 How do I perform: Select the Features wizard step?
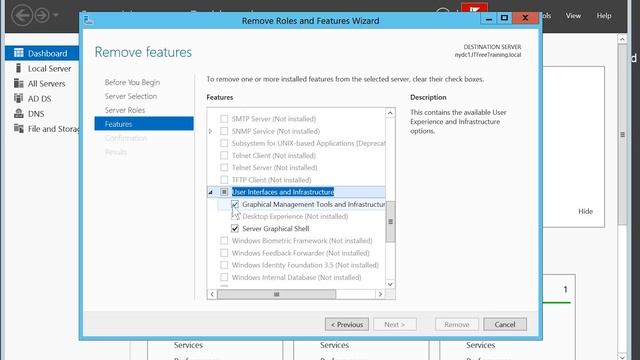tap(144, 124)
